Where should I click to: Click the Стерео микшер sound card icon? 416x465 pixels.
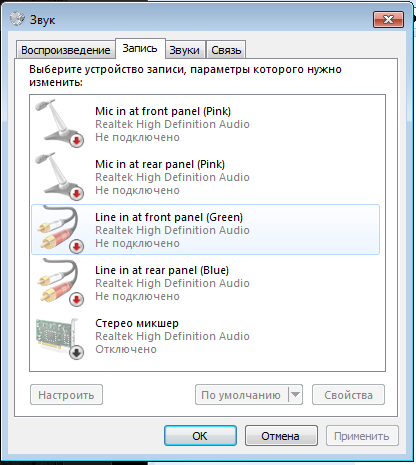[59, 338]
